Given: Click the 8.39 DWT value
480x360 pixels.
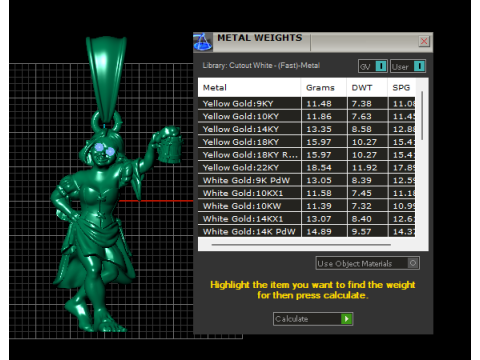Looking at the screenshot, I should (362, 180).
